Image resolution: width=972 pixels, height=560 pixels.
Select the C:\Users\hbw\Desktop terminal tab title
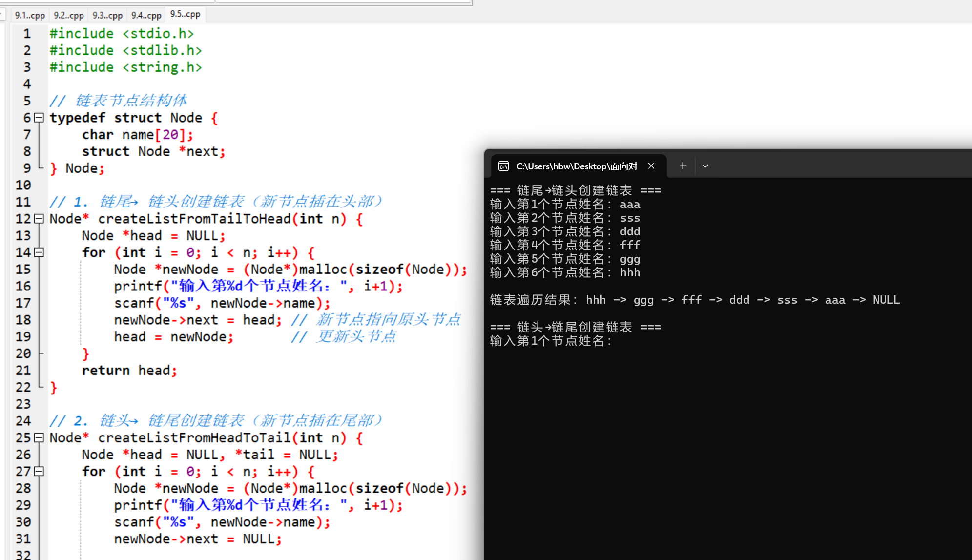(576, 166)
